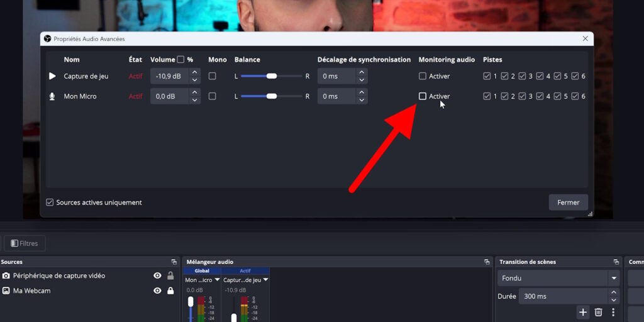644x322 pixels.
Task: Click Capture de jeu 0 ms sync offset field
Action: click(336, 76)
